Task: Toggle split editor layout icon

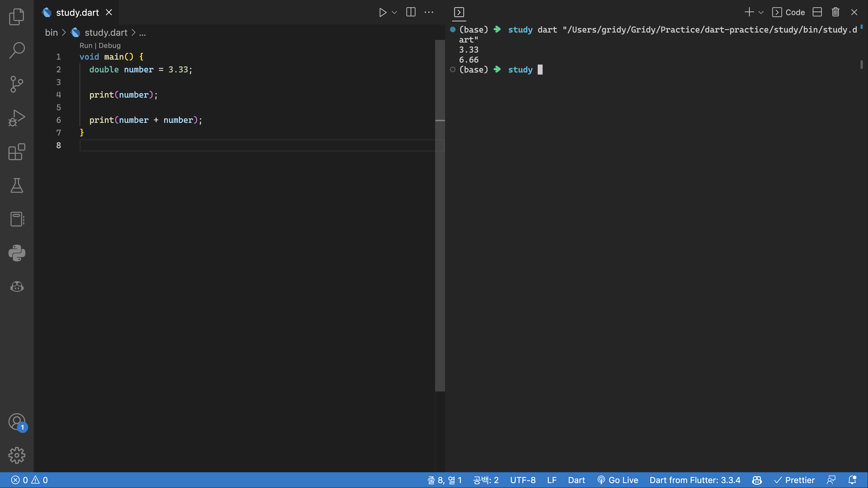Action: pyautogui.click(x=411, y=13)
